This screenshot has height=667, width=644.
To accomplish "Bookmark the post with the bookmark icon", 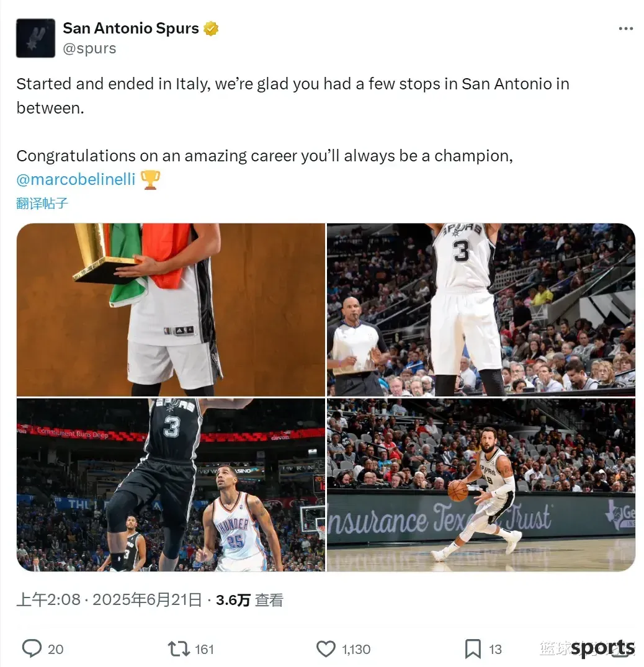I will 473,649.
